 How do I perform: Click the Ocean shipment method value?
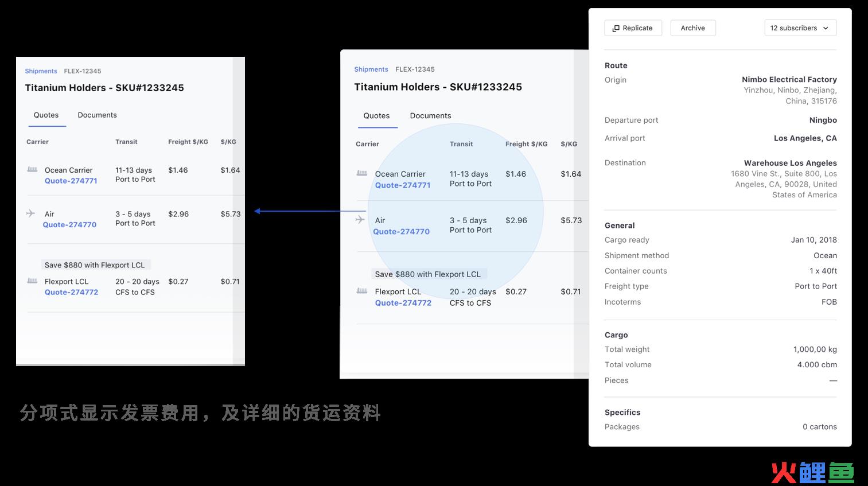coord(826,255)
